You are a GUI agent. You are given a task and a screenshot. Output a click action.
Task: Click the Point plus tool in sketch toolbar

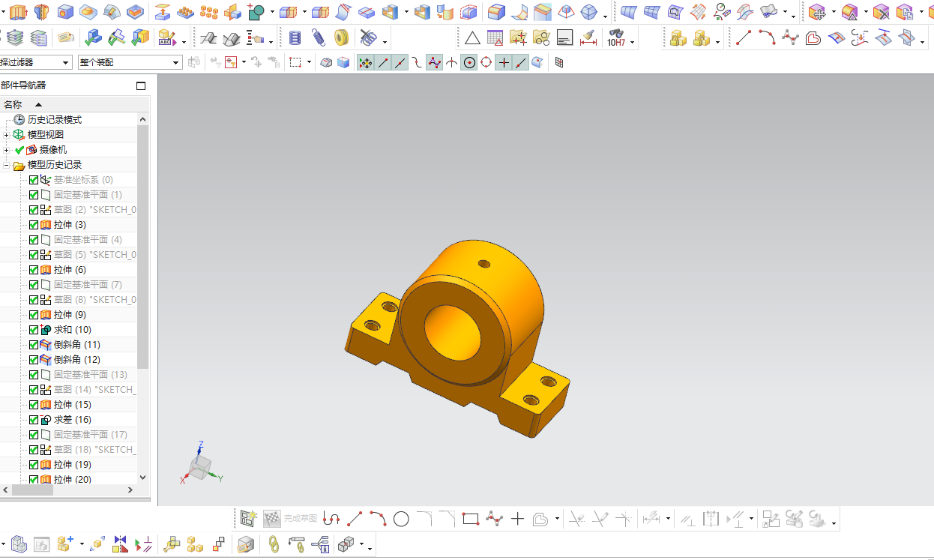[x=517, y=519]
